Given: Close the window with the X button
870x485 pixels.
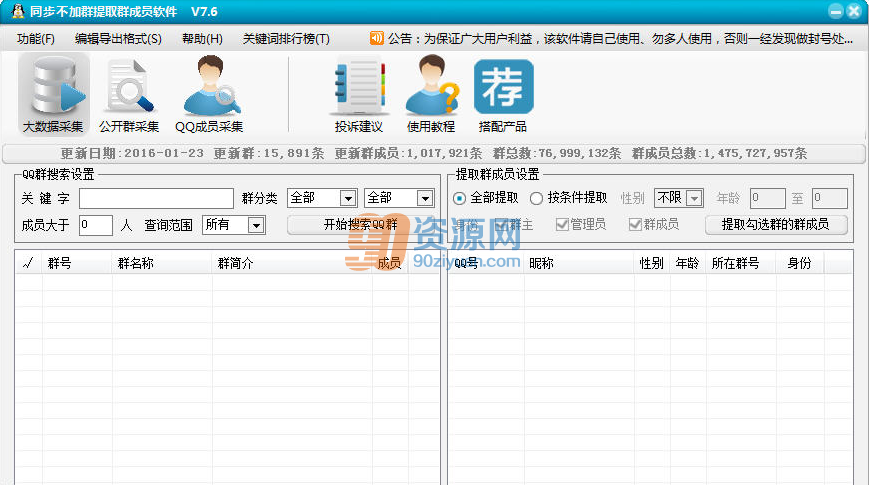Looking at the screenshot, I should (x=854, y=11).
